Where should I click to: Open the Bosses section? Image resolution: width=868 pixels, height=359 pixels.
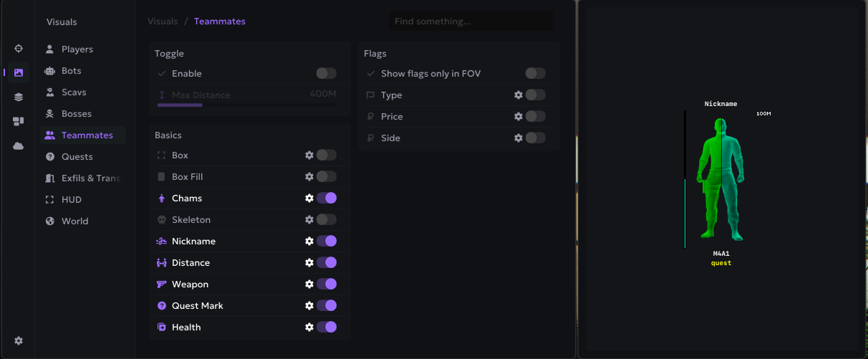tap(76, 114)
